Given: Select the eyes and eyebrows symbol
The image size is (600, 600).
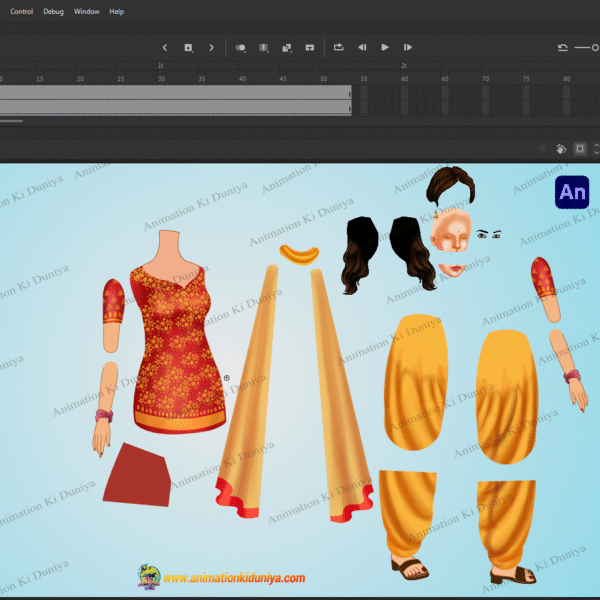Looking at the screenshot, I should point(489,234).
